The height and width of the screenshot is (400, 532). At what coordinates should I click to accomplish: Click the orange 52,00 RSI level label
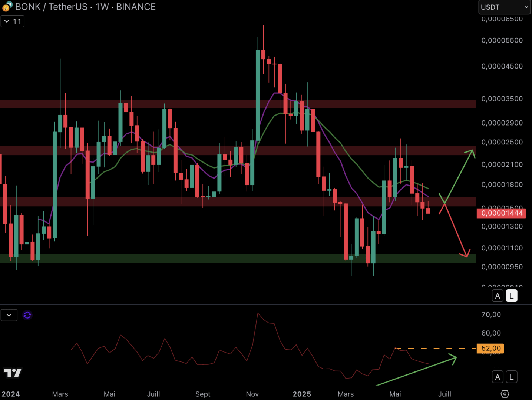click(490, 349)
